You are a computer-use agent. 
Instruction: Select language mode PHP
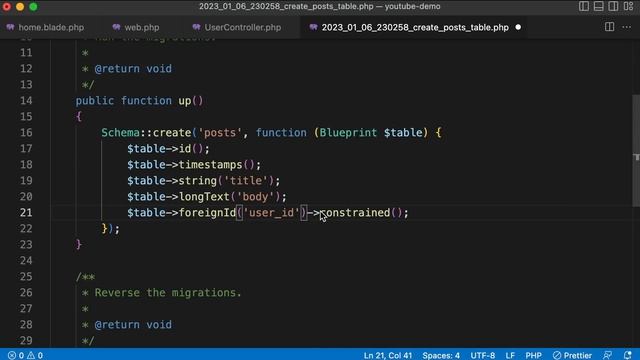[x=533, y=355]
